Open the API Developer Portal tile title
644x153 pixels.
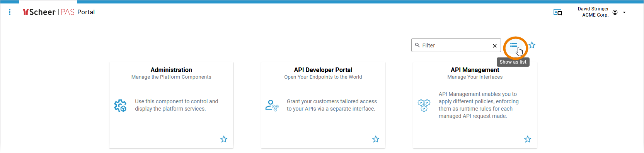click(x=323, y=70)
